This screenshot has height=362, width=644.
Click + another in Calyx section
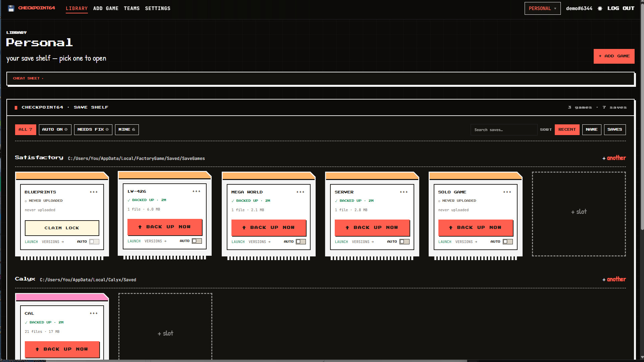coord(614,279)
